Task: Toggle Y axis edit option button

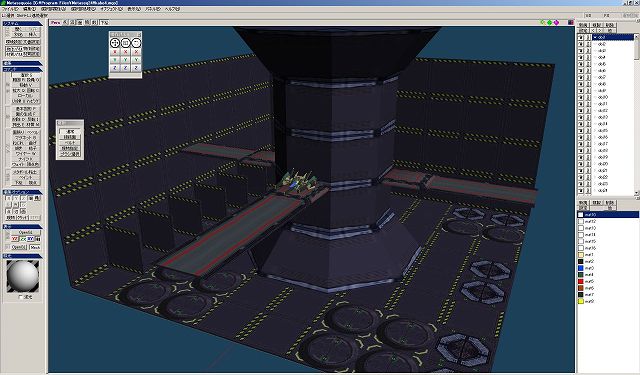Action: (x=16, y=198)
